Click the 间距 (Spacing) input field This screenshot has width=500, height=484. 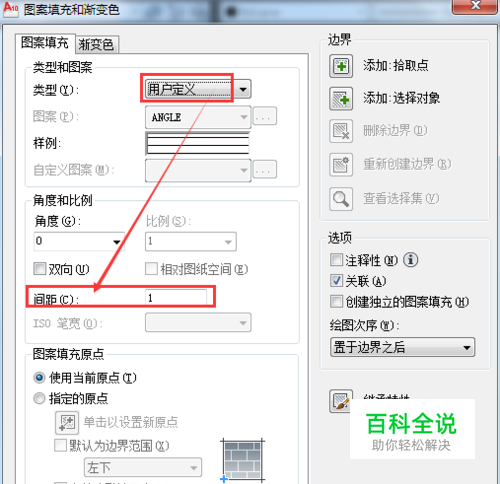pyautogui.click(x=176, y=297)
